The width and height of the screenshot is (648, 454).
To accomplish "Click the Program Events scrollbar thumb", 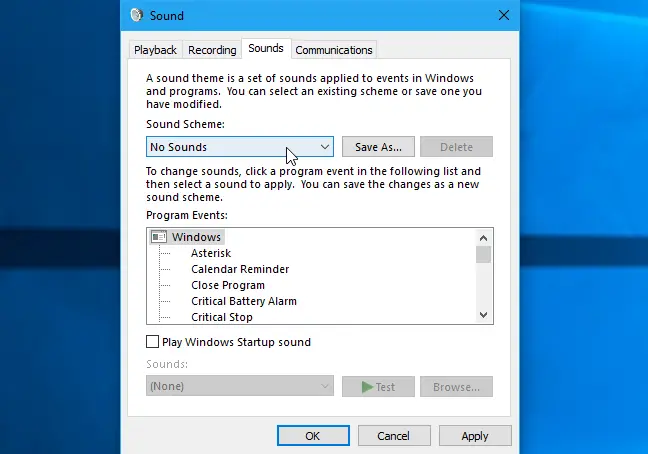I will point(483,254).
